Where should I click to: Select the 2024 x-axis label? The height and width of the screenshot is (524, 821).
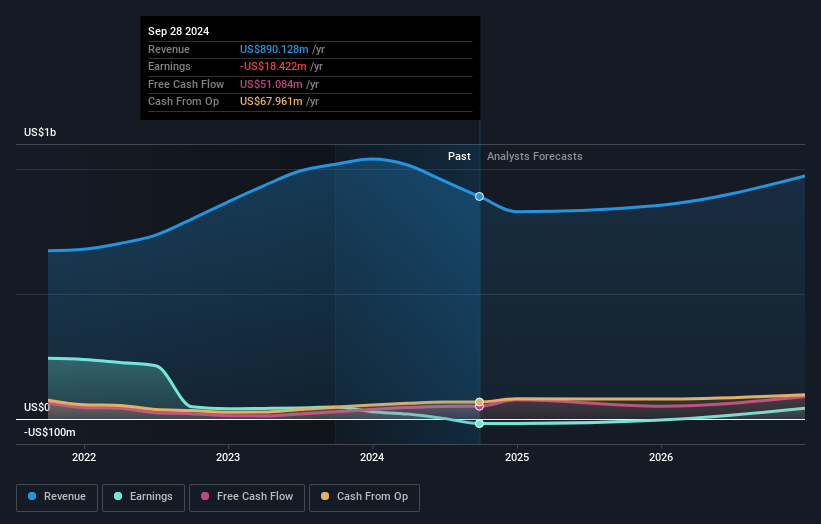(x=372, y=458)
